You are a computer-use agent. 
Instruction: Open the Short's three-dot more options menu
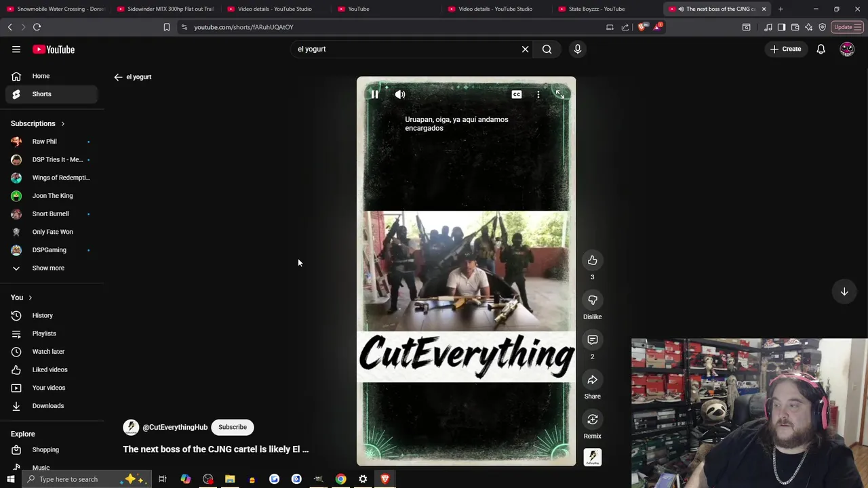coord(538,95)
